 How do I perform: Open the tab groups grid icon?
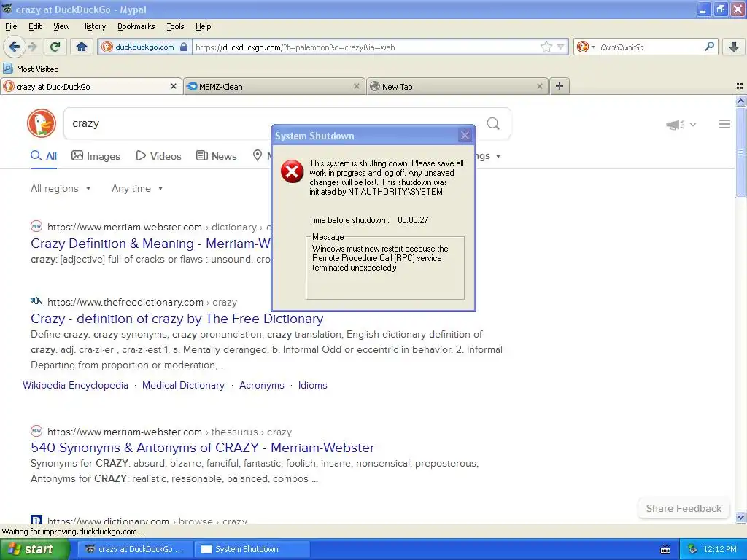[740, 86]
